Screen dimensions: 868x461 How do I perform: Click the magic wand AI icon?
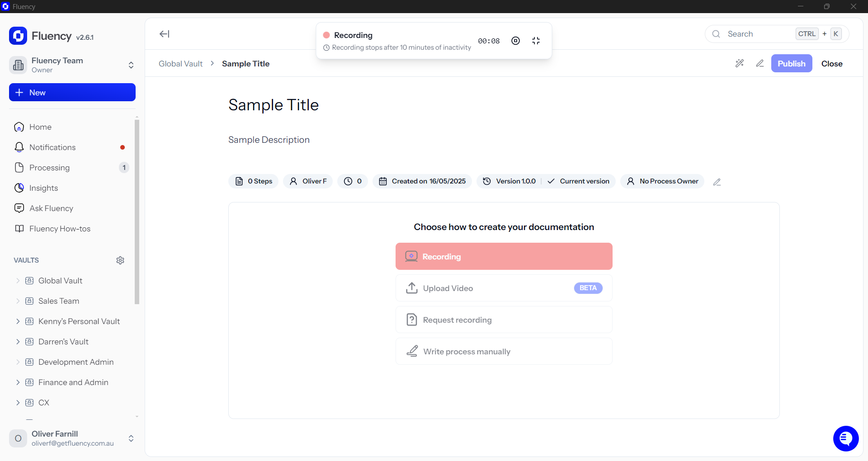pos(740,63)
